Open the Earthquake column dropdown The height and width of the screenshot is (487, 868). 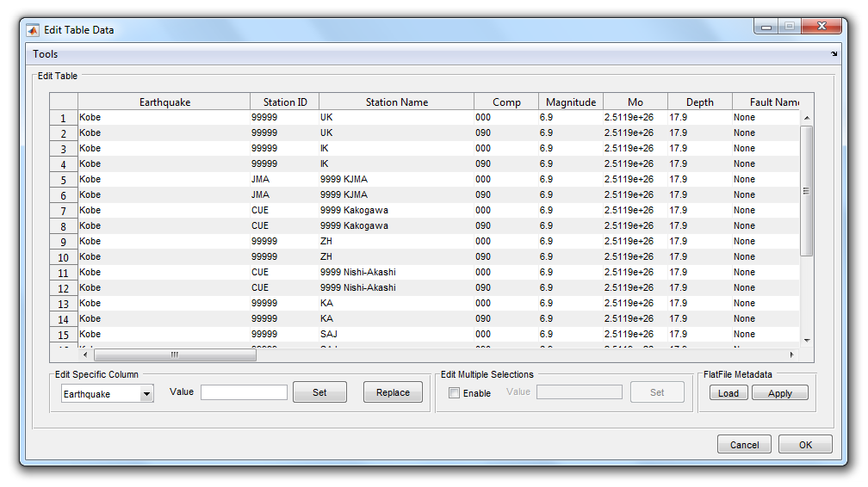[x=146, y=394]
